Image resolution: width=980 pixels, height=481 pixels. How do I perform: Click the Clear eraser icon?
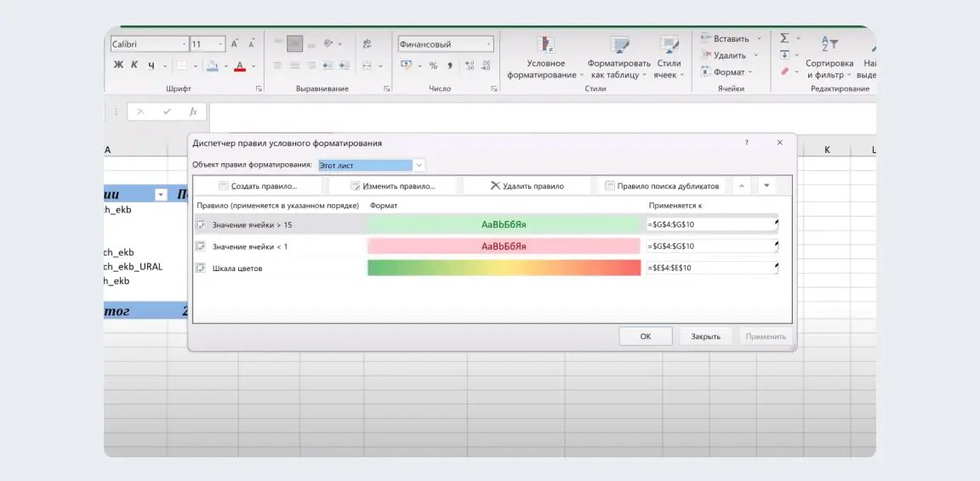click(785, 71)
